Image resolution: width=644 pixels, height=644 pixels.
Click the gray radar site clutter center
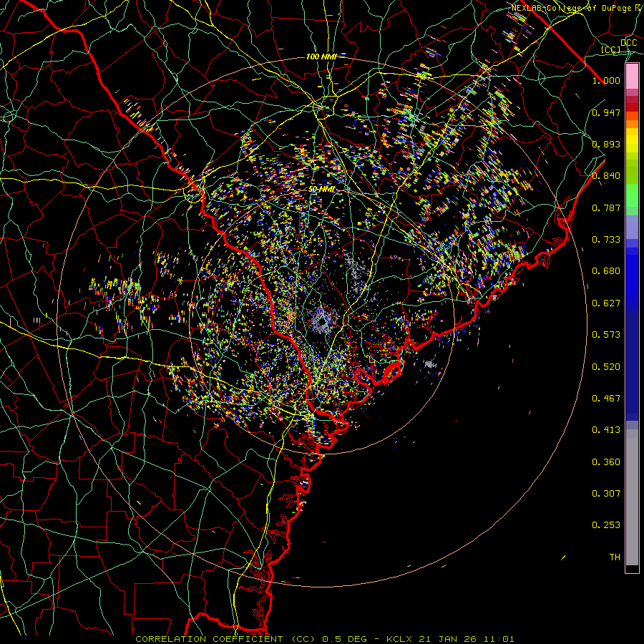[323, 321]
